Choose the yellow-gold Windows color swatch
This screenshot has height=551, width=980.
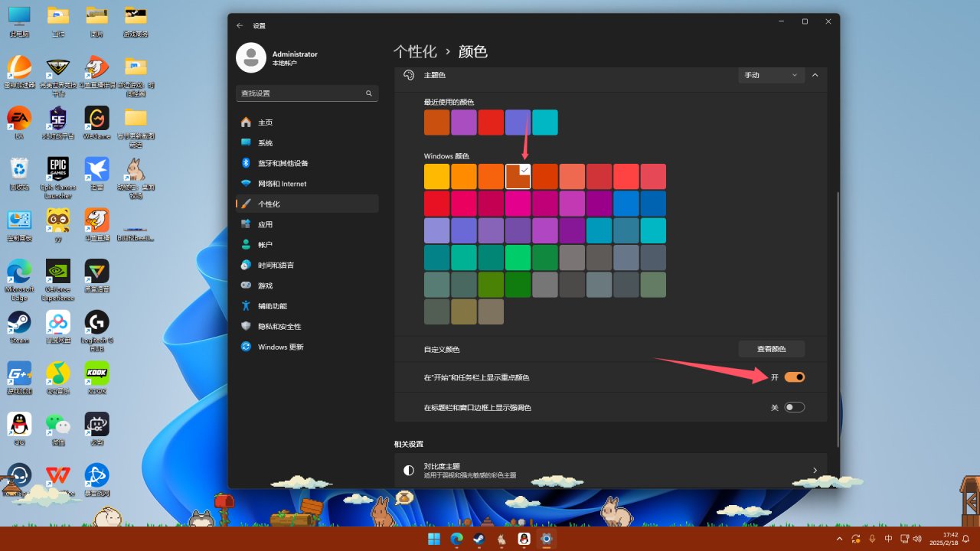437,177
